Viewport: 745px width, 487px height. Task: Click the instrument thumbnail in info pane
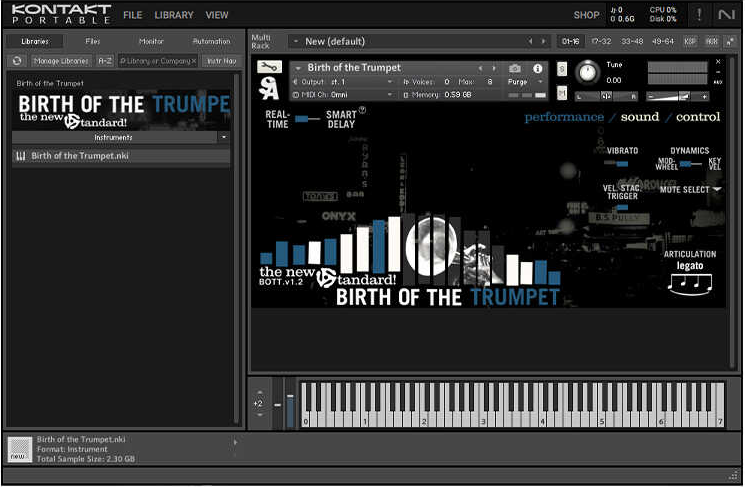(20, 449)
